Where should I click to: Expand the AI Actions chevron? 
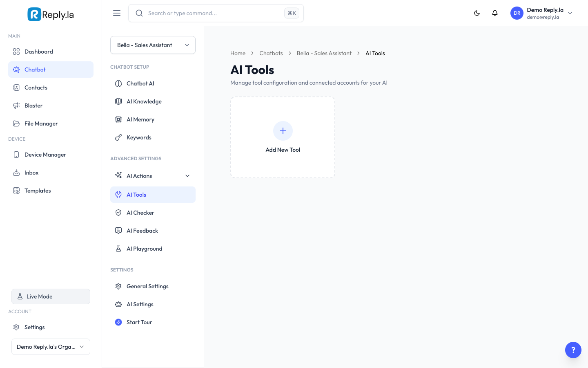187,176
